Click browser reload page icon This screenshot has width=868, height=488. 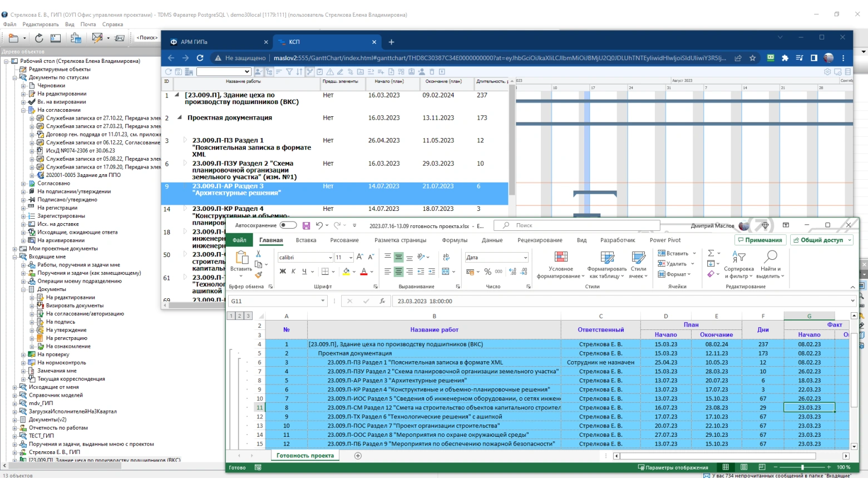tap(200, 58)
